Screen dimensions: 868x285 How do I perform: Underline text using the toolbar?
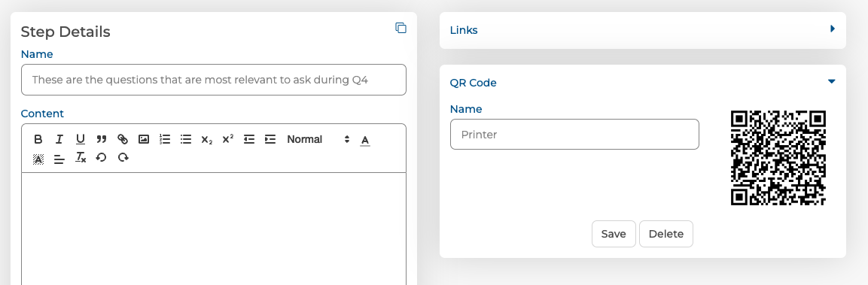click(81, 139)
